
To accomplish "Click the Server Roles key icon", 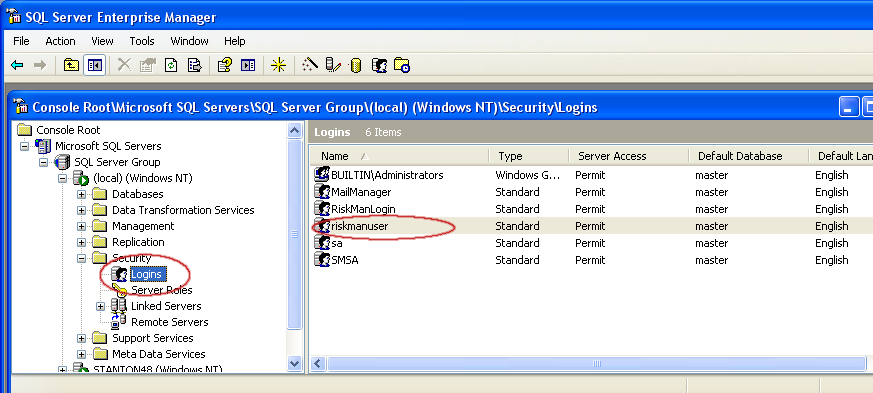I will 120,290.
